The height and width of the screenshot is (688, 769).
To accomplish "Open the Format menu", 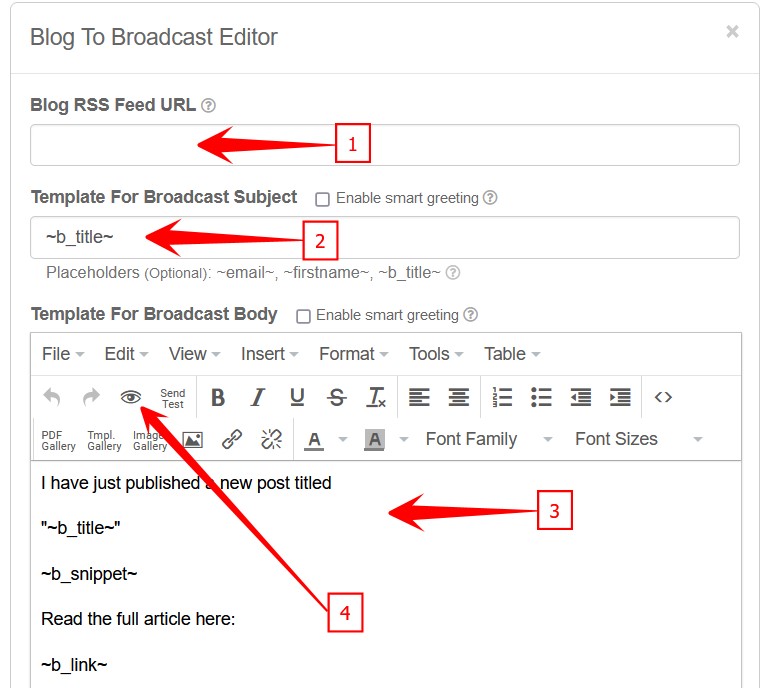I will tap(353, 354).
